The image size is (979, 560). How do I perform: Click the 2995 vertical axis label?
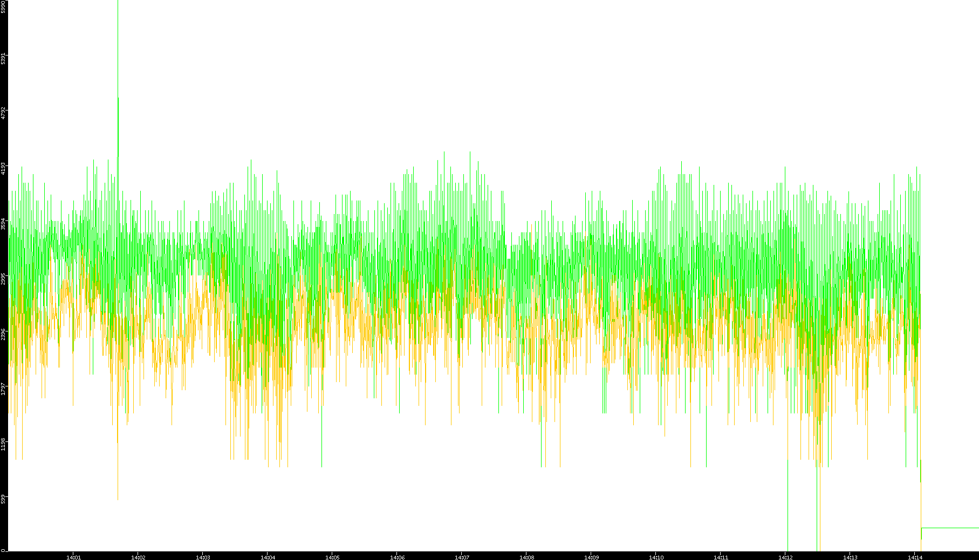click(x=3, y=279)
